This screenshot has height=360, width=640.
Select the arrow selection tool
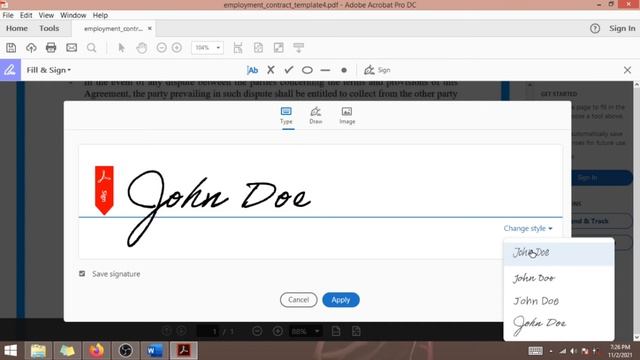pos(121,48)
